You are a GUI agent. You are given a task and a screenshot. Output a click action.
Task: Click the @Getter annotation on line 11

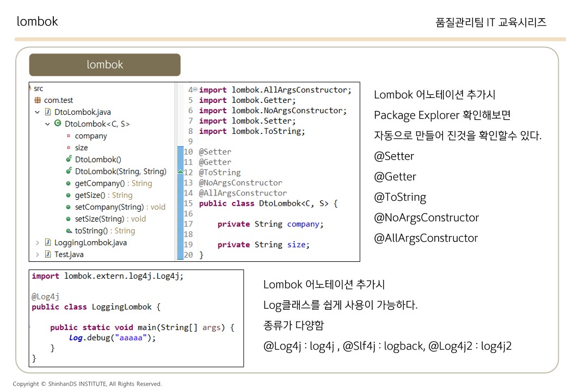pyautogui.click(x=215, y=162)
